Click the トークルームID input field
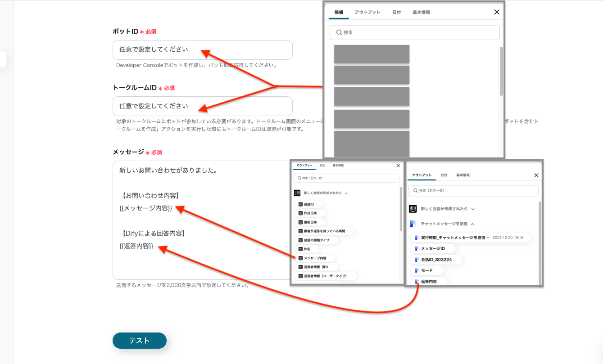 click(x=203, y=106)
